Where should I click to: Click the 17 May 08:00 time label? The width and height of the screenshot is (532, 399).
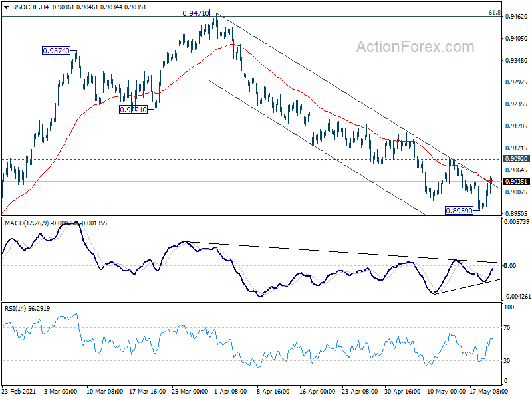(x=489, y=392)
